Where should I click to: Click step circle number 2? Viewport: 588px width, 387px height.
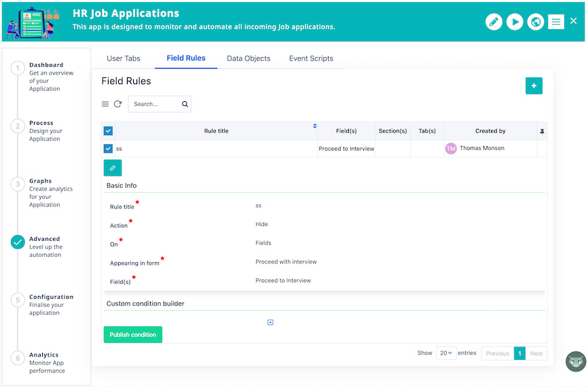pyautogui.click(x=18, y=126)
